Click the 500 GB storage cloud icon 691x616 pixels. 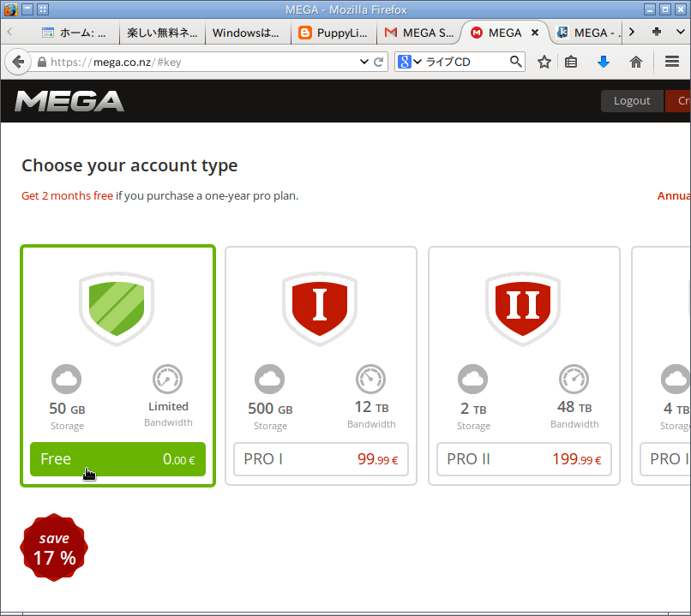tap(270, 380)
